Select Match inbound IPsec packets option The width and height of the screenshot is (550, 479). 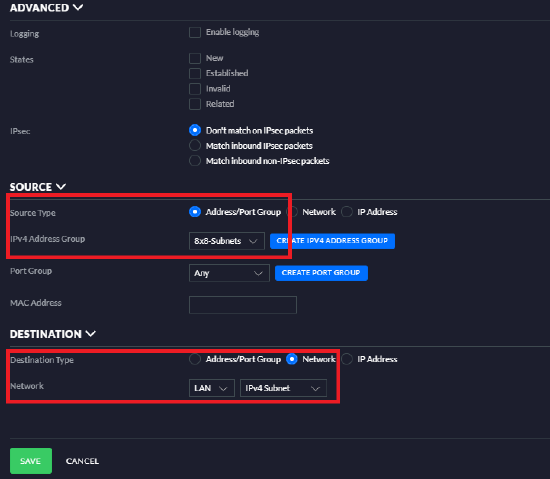(195, 145)
